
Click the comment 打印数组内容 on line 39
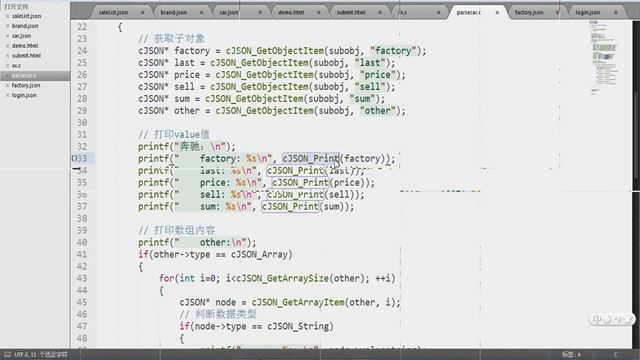pos(176,231)
